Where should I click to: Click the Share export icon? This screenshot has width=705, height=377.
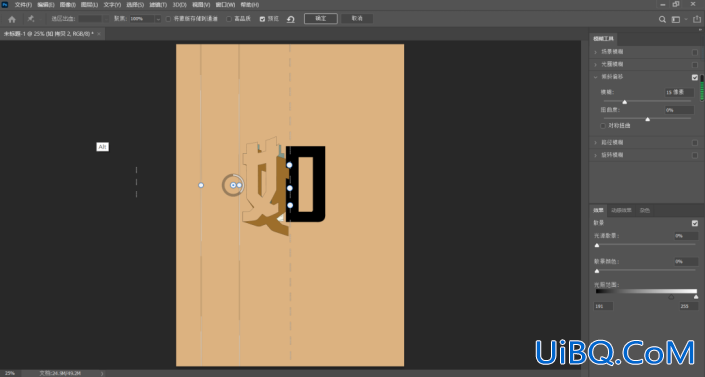pos(697,19)
